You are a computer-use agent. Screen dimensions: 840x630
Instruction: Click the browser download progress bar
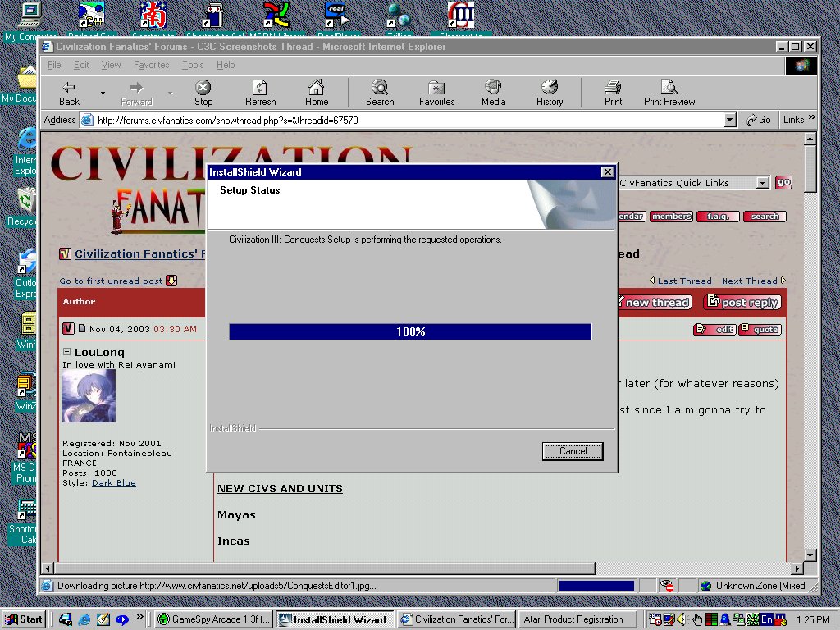click(x=596, y=586)
